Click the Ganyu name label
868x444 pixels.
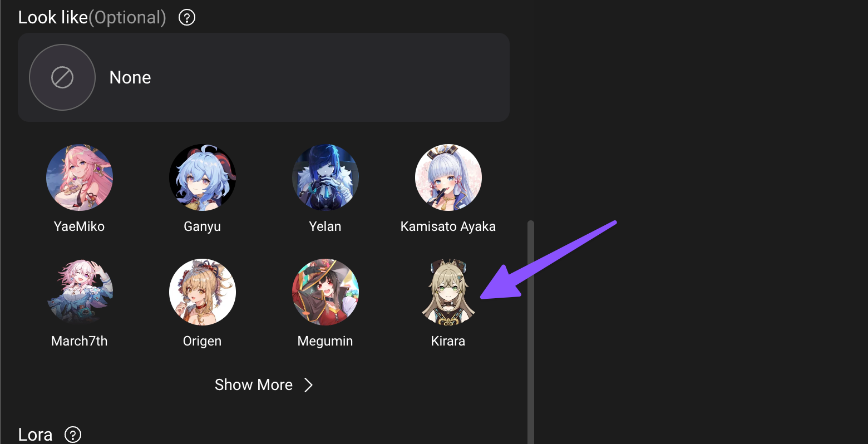[x=203, y=226]
